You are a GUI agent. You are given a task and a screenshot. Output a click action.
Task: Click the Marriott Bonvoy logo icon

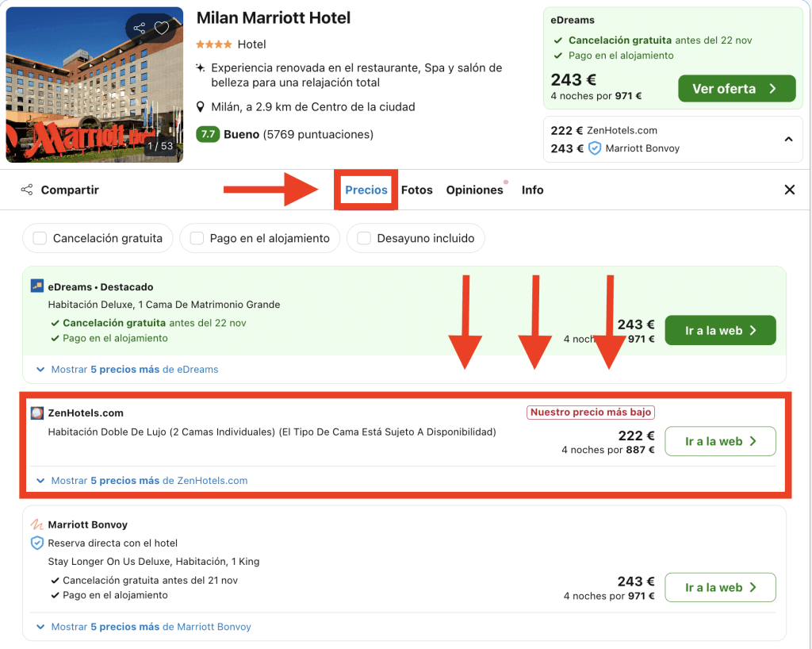point(37,525)
